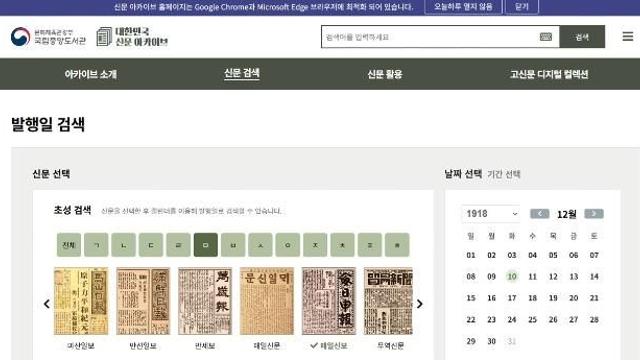The height and width of the screenshot is (360, 640).
Task: Pick date 19 in the calendar
Action: 553,298
